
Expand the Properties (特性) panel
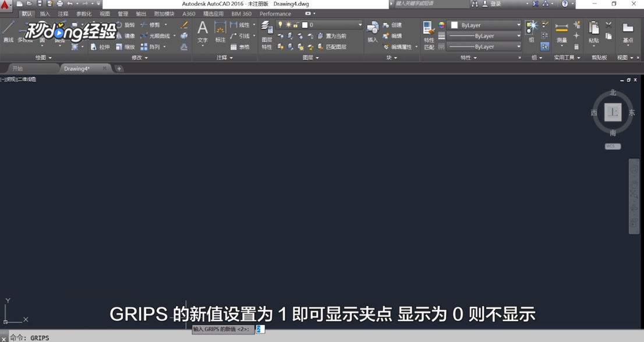(469, 58)
